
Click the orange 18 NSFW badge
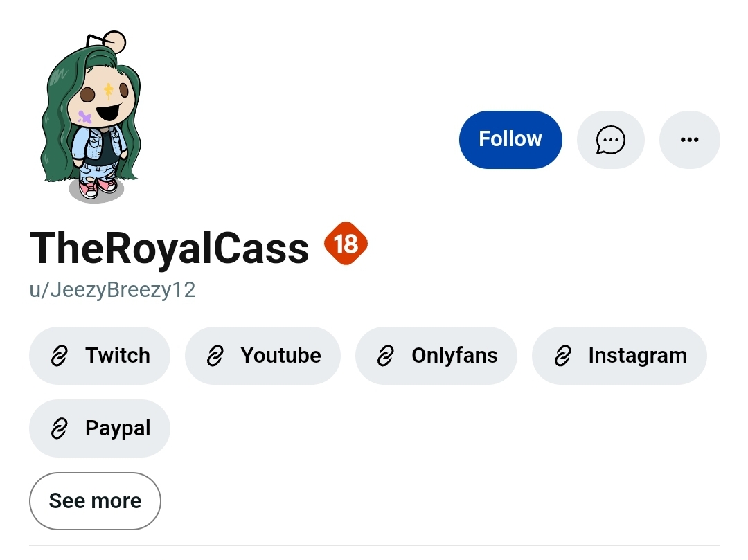346,244
